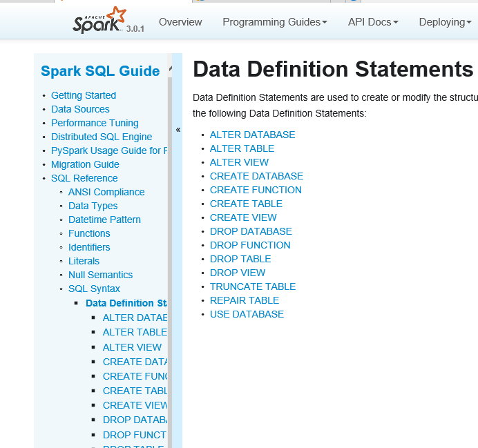478x448 pixels.
Task: Click DROP TABLE link in main content
Action: [x=240, y=259]
